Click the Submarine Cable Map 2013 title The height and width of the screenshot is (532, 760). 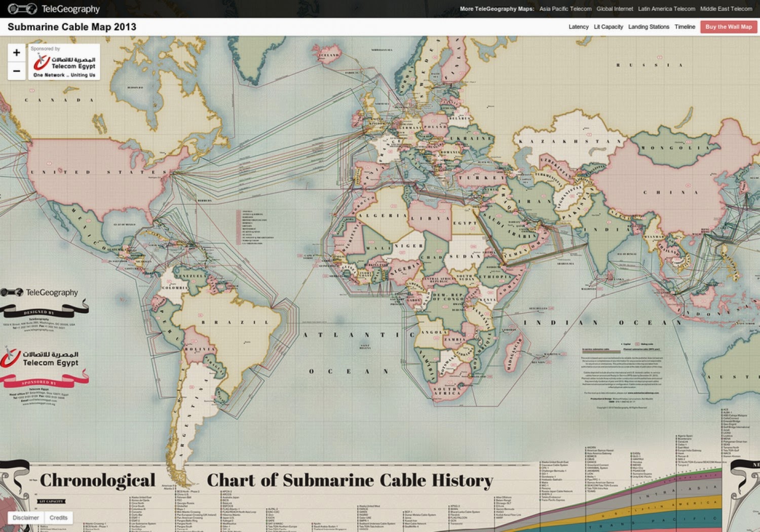coord(72,27)
